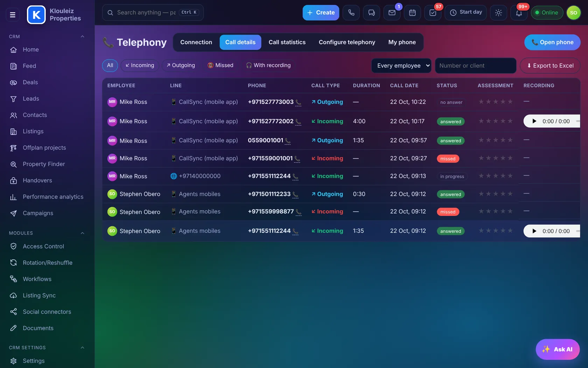This screenshot has height=368, width=588.
Task: Open the Configure telephony tab
Action: pyautogui.click(x=347, y=42)
